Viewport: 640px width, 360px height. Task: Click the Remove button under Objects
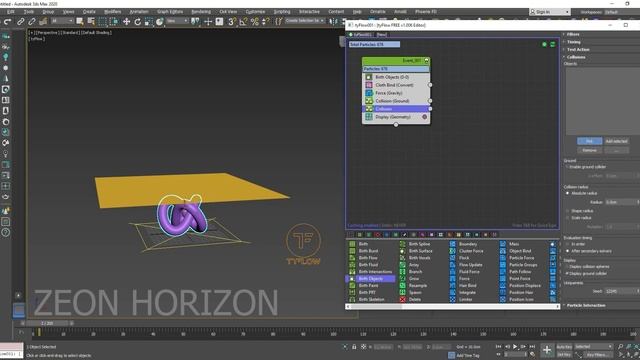589,150
